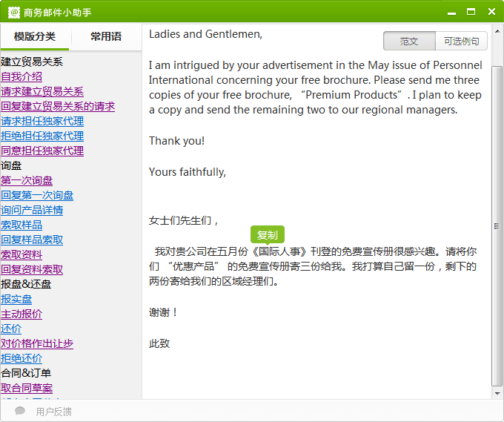This screenshot has width=504, height=422.
Task: Click the user feedback speech bubble icon
Action: [x=20, y=412]
